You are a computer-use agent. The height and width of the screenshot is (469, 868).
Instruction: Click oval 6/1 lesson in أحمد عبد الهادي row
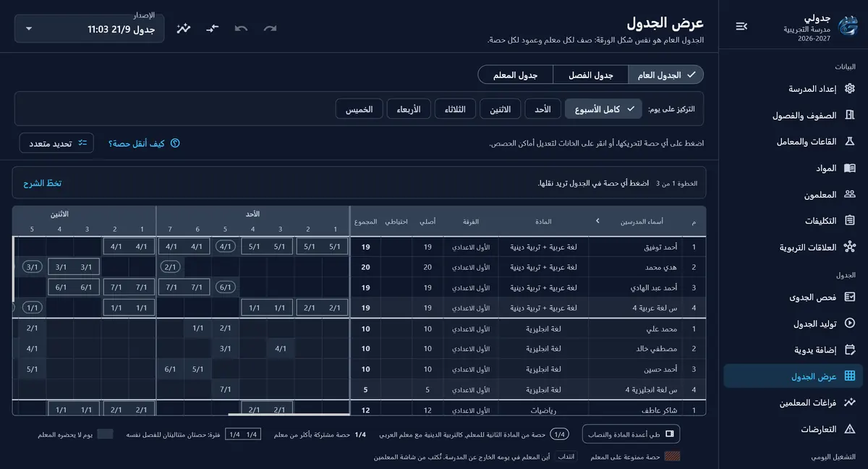pos(226,287)
